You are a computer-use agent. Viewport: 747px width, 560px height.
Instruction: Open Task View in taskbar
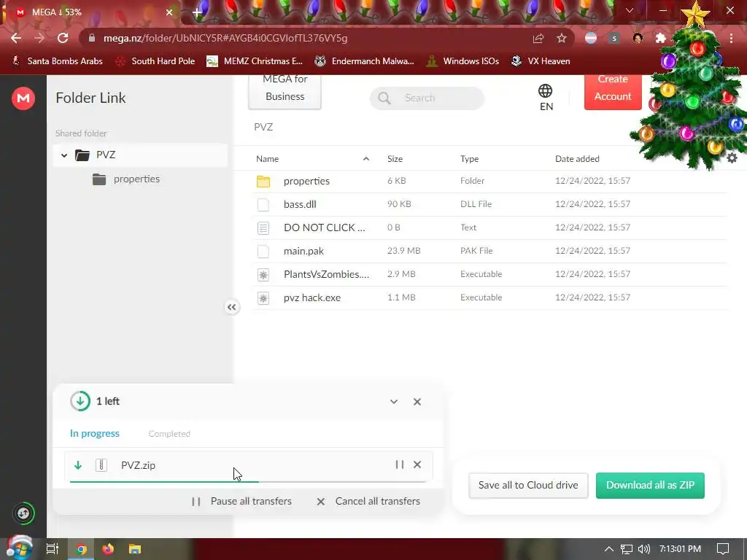pos(53,549)
